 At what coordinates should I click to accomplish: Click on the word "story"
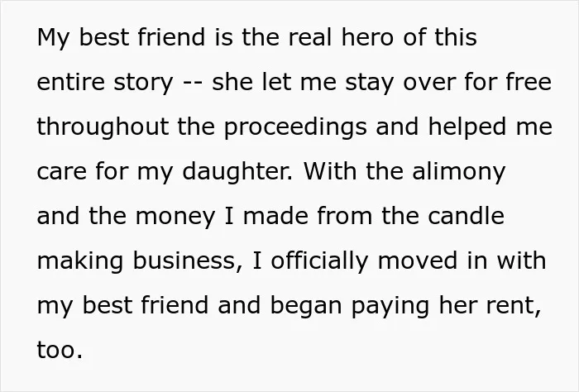tap(143, 84)
